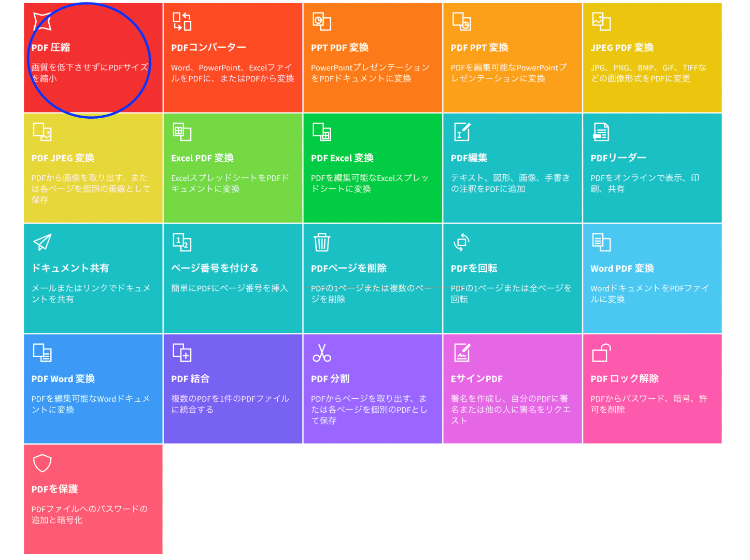Open the PDF 結合 title
The height and width of the screenshot is (560, 750).
point(190,379)
